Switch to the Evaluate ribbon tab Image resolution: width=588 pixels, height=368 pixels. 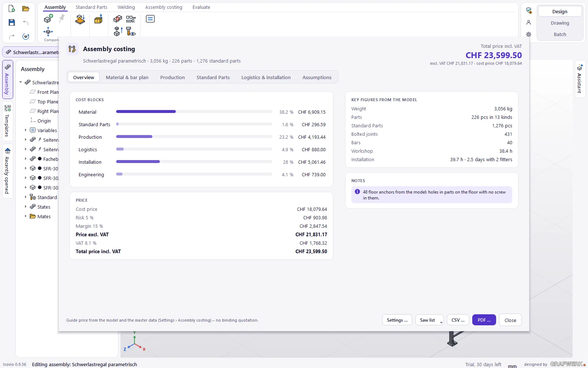tap(201, 7)
